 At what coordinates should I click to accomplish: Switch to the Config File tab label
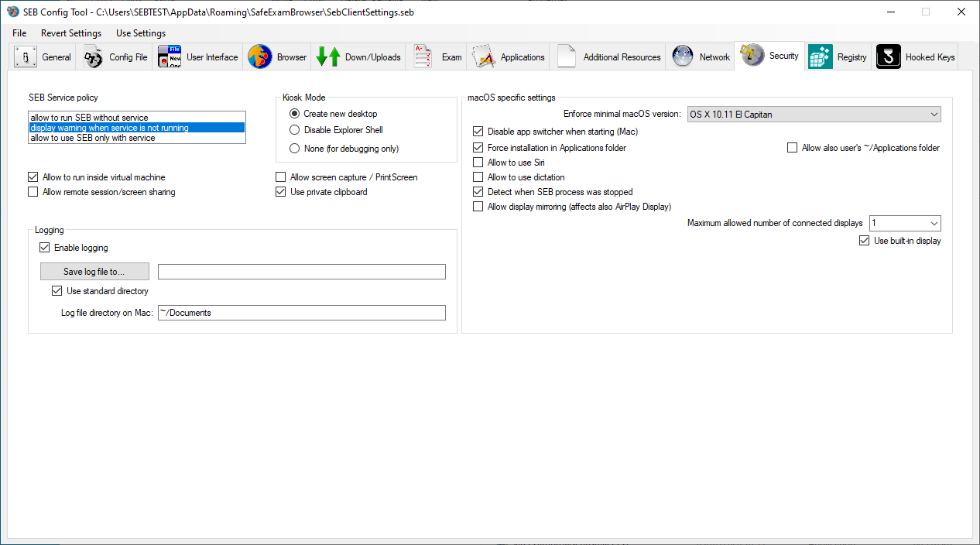[128, 57]
